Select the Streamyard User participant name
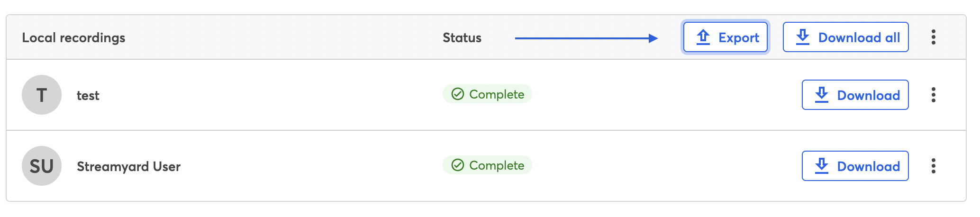 [x=128, y=167]
